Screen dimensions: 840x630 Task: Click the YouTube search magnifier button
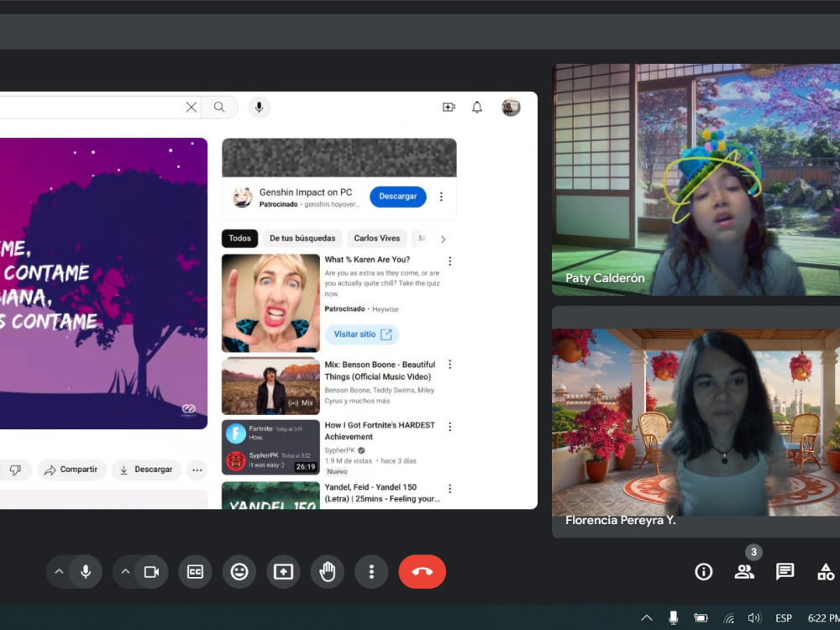coord(219,108)
